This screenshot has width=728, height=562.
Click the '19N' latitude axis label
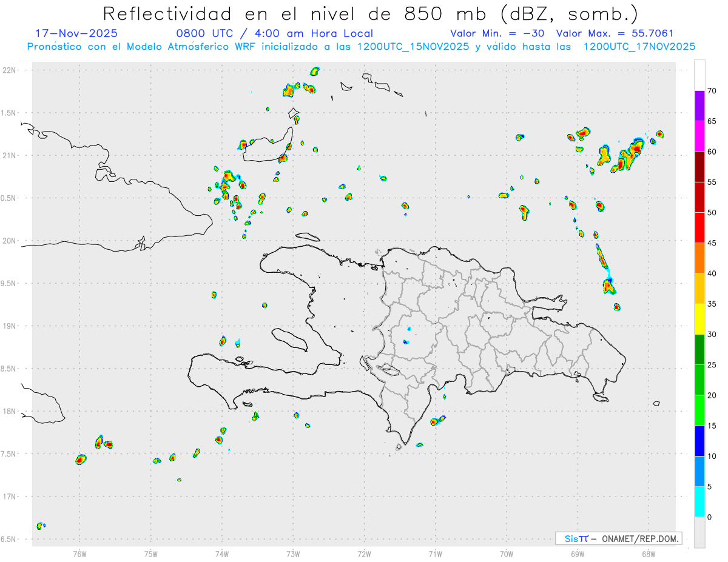point(10,326)
